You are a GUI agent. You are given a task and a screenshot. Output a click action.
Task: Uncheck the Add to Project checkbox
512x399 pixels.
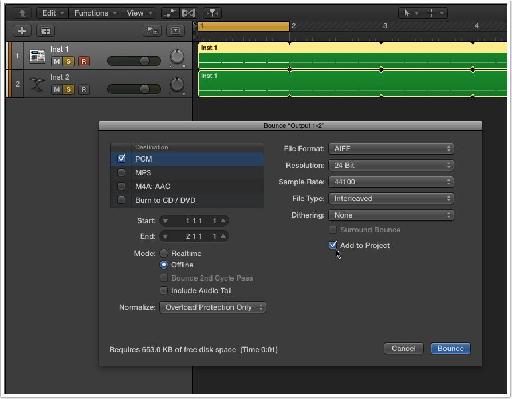333,245
